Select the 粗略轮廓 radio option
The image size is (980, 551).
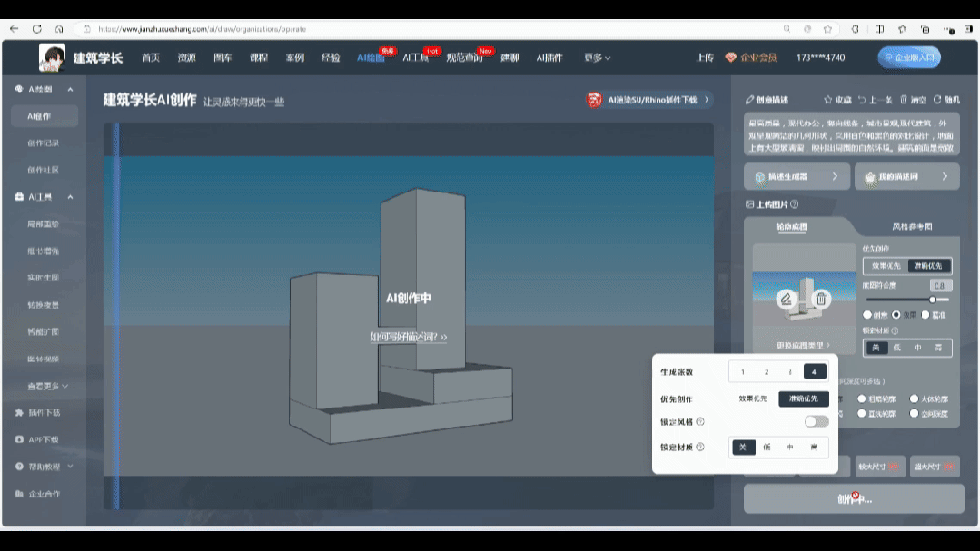point(862,398)
